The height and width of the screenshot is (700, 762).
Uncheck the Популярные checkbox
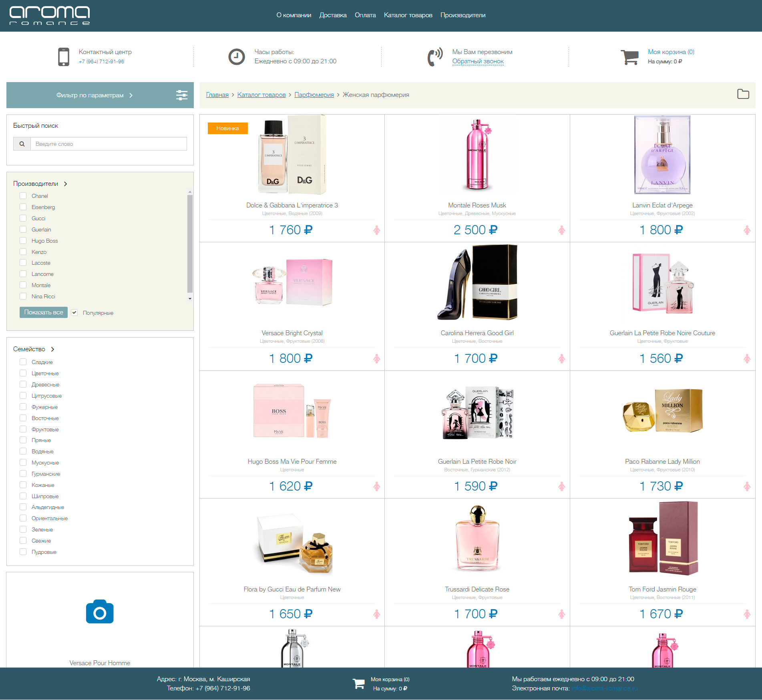click(x=74, y=313)
